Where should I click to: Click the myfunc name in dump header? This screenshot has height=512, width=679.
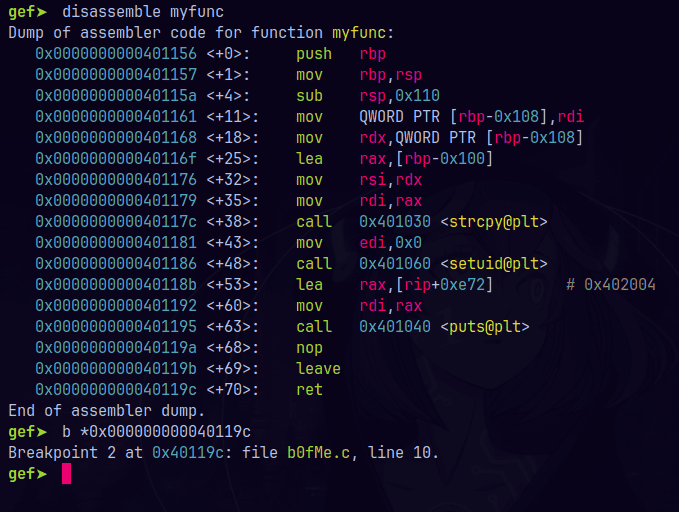359,33
